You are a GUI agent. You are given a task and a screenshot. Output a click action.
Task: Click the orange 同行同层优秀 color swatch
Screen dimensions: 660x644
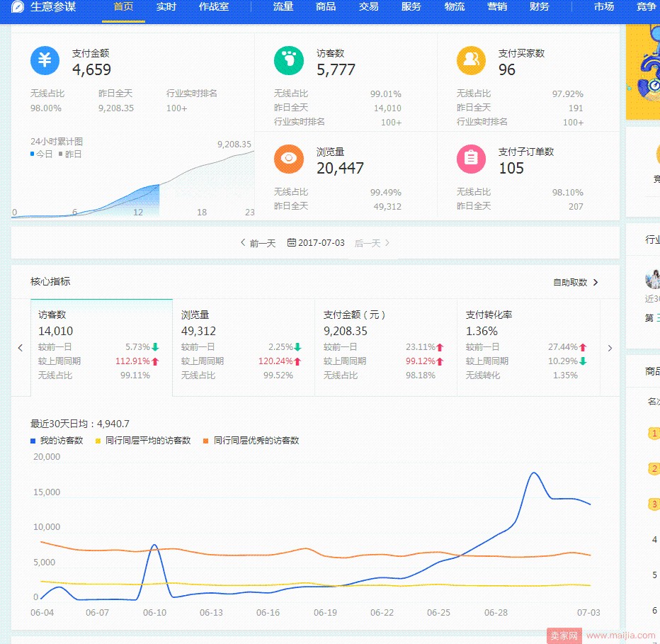coord(206,441)
